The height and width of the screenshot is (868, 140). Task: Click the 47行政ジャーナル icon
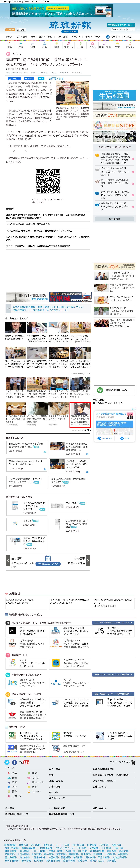point(12,735)
